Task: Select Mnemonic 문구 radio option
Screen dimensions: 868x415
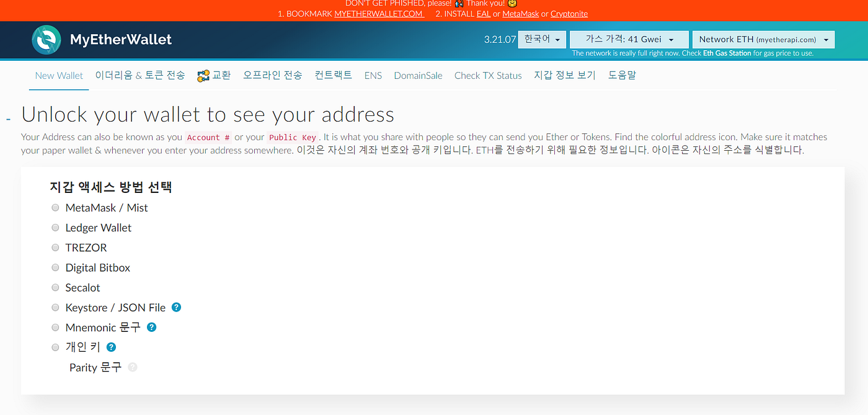Action: (x=55, y=328)
